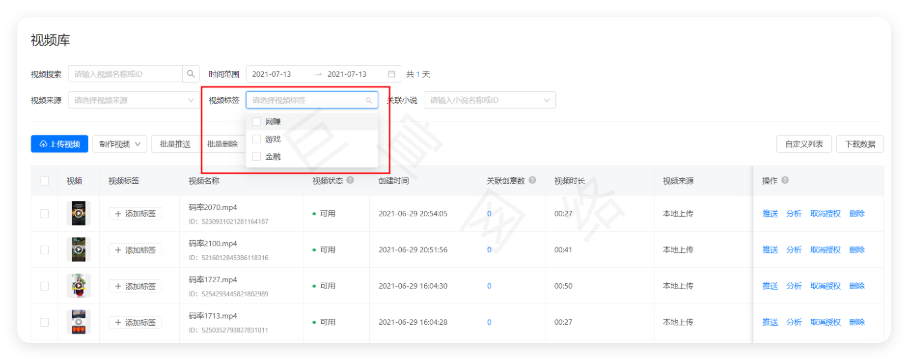Click the help icon beside 关联创意数
Image resolution: width=908 pixels, height=360 pixels.
[x=532, y=180]
